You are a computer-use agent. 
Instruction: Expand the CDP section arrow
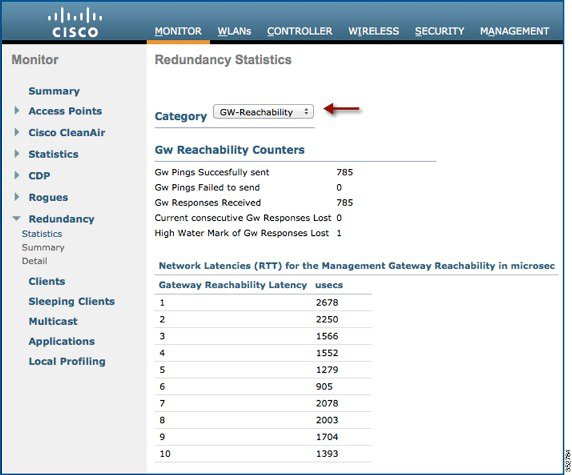click(x=17, y=175)
